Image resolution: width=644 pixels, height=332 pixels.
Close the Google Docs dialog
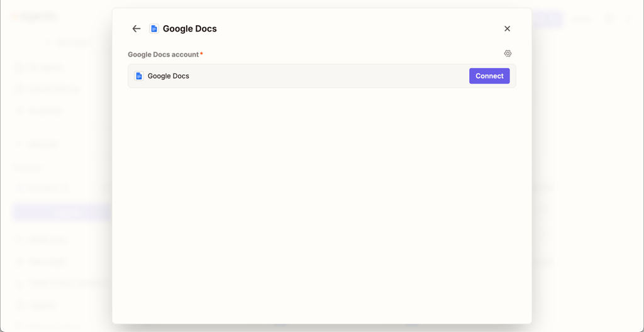click(508, 28)
